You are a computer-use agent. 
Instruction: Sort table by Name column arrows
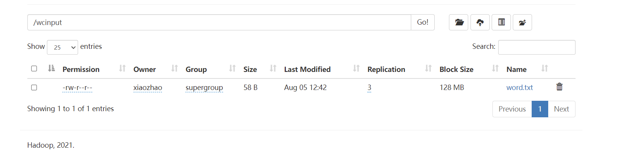click(544, 68)
